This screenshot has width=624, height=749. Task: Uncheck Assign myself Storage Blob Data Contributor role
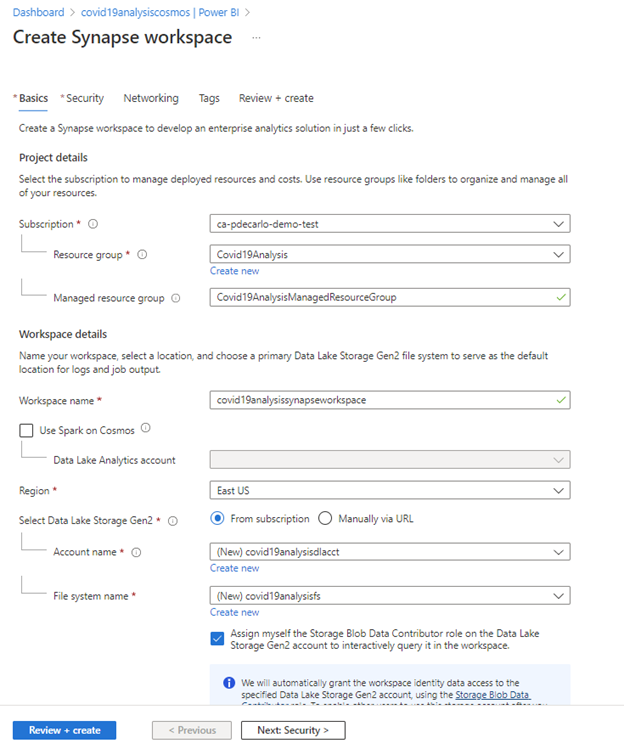pos(217,639)
